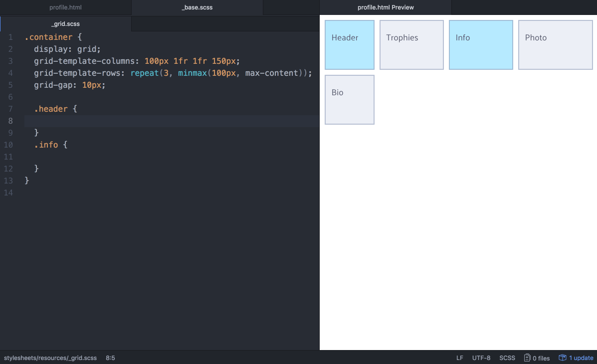Image resolution: width=597 pixels, height=364 pixels.
Task: Switch to the _base.scss tab
Action: point(197,7)
